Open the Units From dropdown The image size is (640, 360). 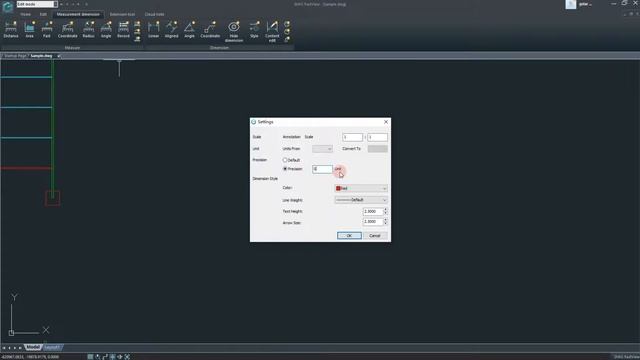322,149
